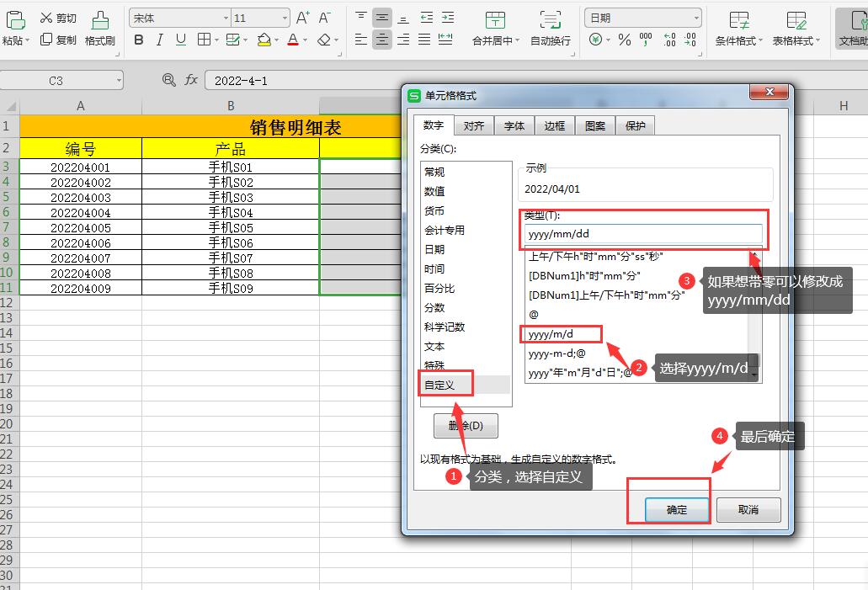
Task: Switch to the 字体 tab
Action: pyautogui.click(x=514, y=126)
